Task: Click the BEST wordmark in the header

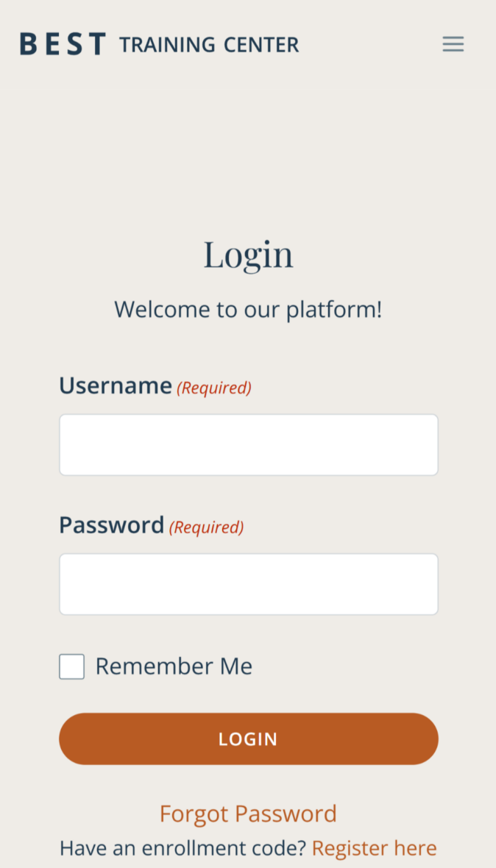Action: pyautogui.click(x=62, y=43)
